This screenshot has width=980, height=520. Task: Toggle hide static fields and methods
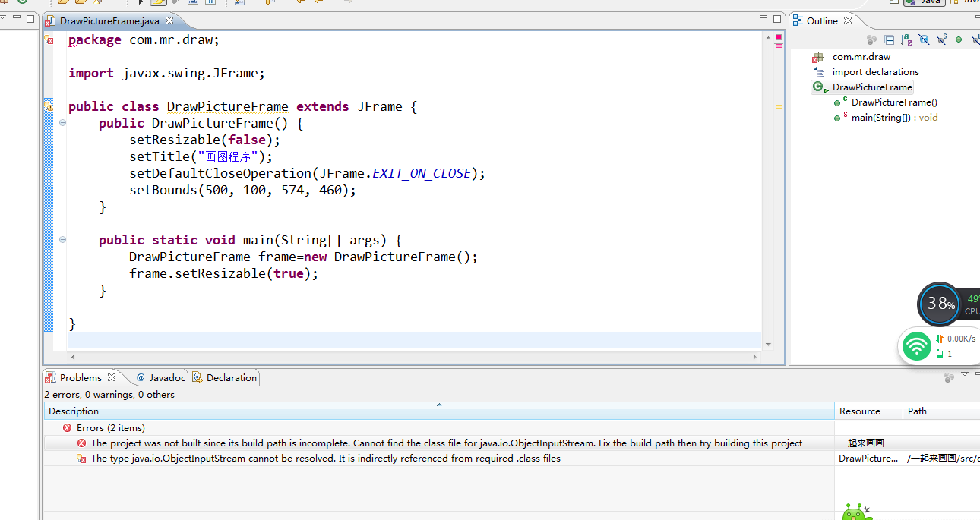[x=941, y=39]
